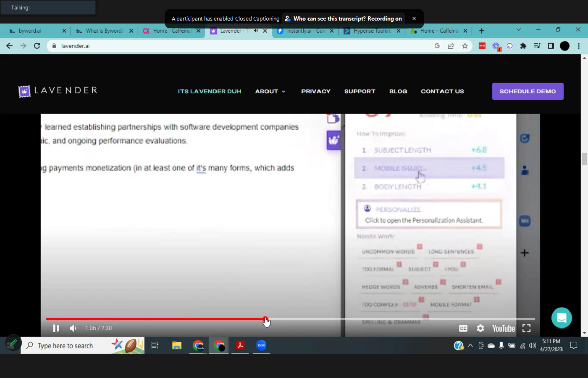The width and height of the screenshot is (588, 378).
Task: Pause the YouTube video
Action: tap(56, 328)
